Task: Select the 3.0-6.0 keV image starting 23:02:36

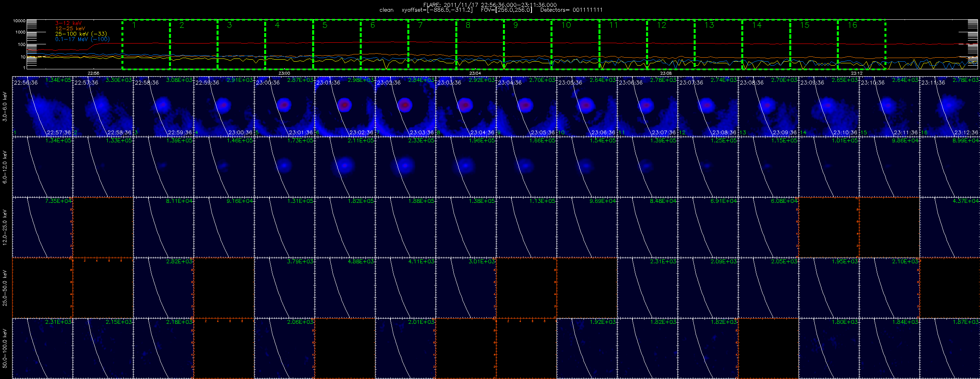Action: click(x=405, y=106)
